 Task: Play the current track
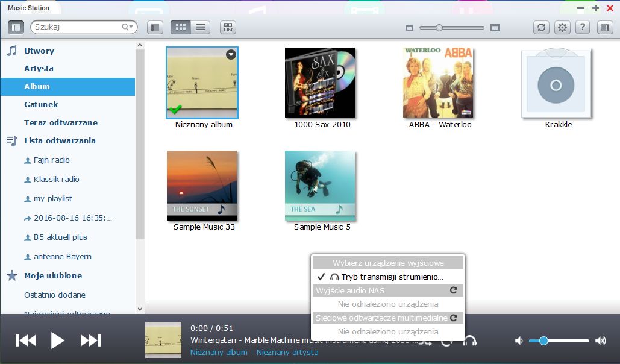58,340
